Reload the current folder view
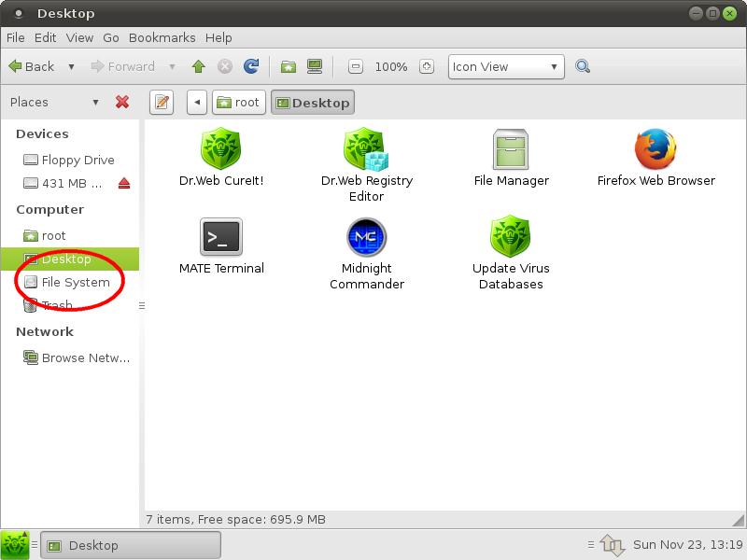This screenshot has height=560, width=747. (251, 66)
